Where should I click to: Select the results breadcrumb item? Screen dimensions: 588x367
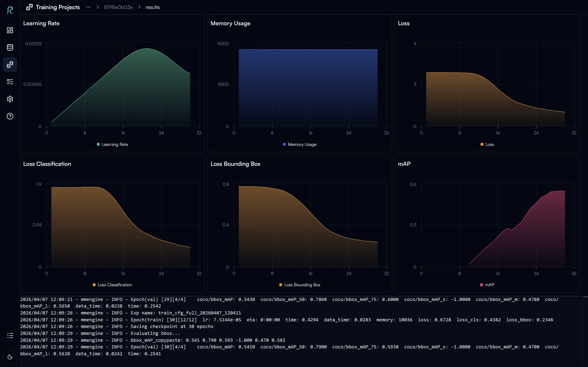coord(153,7)
